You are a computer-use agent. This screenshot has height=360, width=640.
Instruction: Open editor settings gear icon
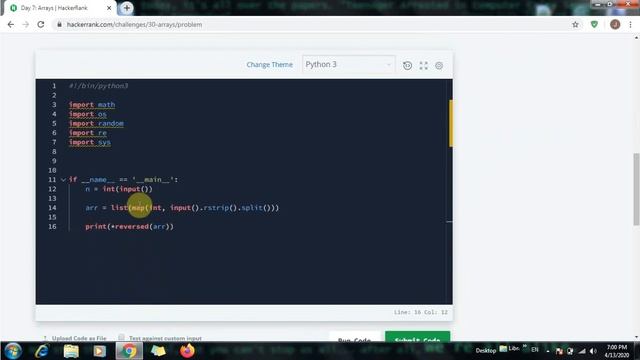pyautogui.click(x=439, y=65)
